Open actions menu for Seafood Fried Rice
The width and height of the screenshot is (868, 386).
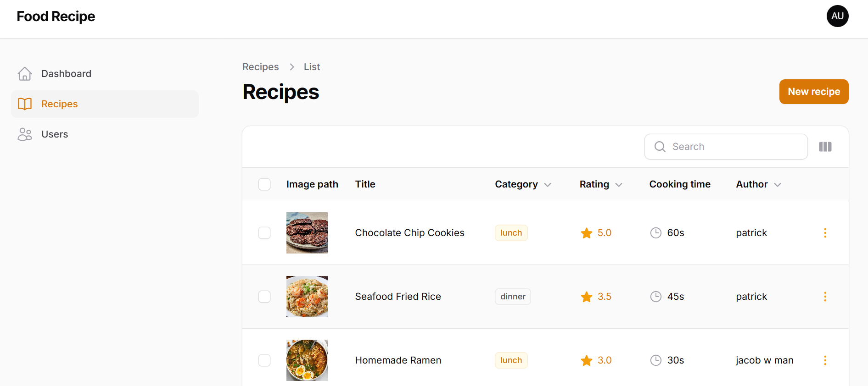[825, 297]
